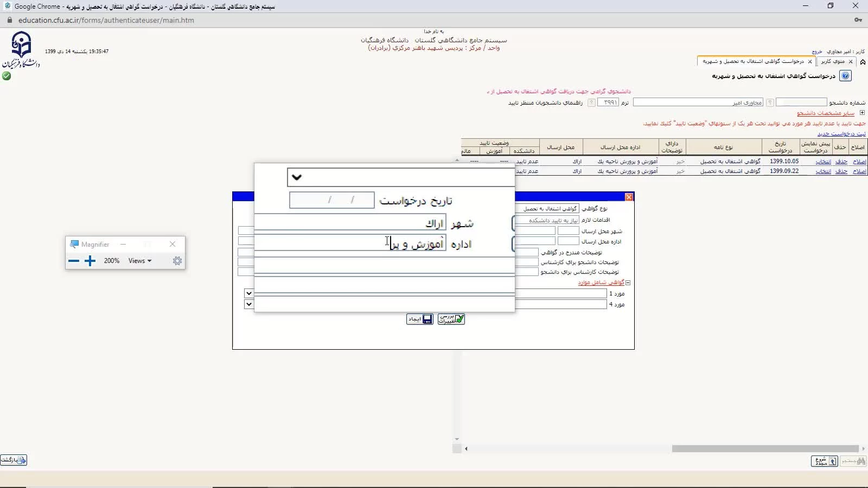Click اصلاح link for the 1399.10.05 request
The width and height of the screenshot is (868, 488).
click(x=859, y=162)
